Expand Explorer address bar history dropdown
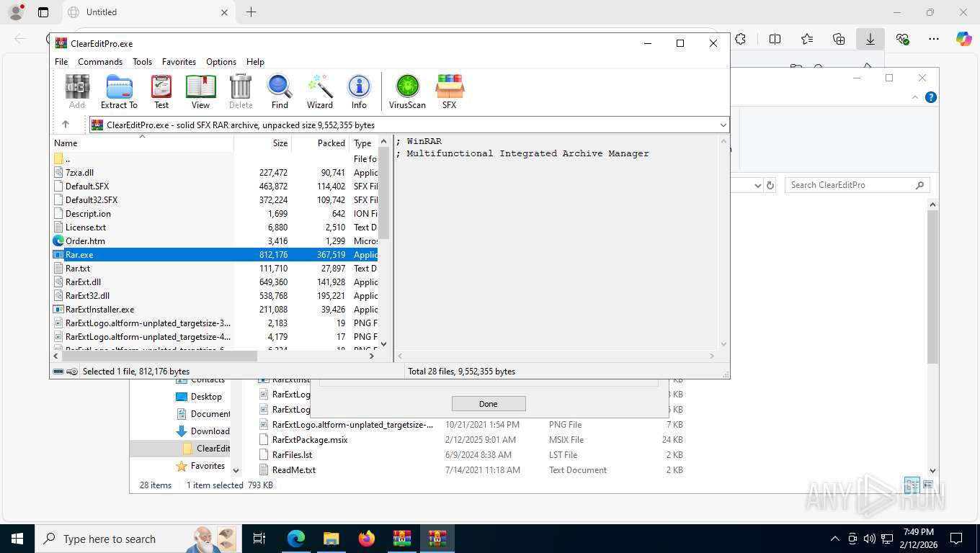This screenshot has height=553, width=980. [x=757, y=185]
